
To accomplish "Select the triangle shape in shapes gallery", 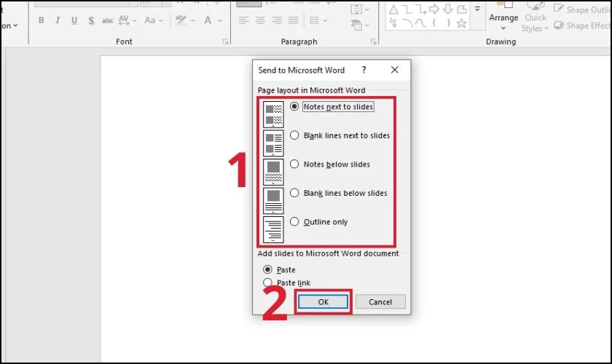I will click(x=393, y=9).
